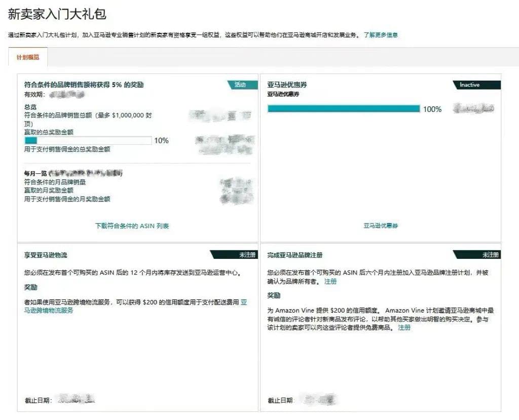
Task: Click the 完成亚马逊品牌注册 card heading
Action: [x=295, y=255]
